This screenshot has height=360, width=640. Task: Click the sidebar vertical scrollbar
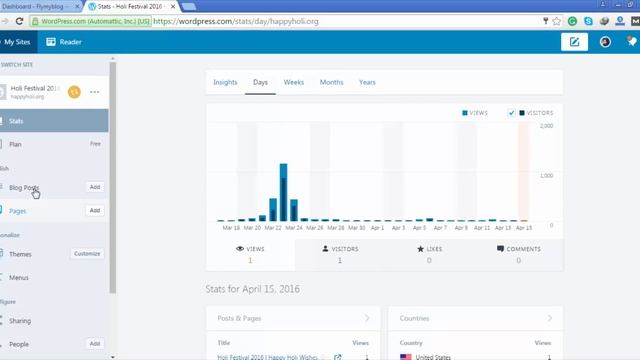coord(113,178)
